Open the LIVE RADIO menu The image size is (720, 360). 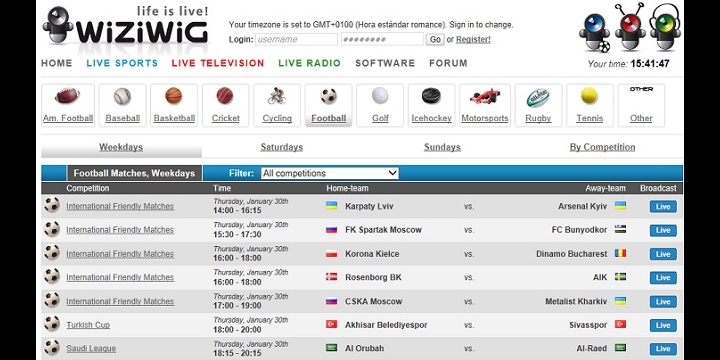(x=309, y=63)
